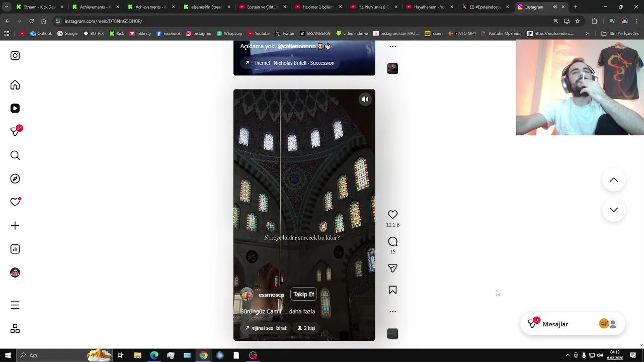Open browser extensions puzzle icon

[595, 21]
